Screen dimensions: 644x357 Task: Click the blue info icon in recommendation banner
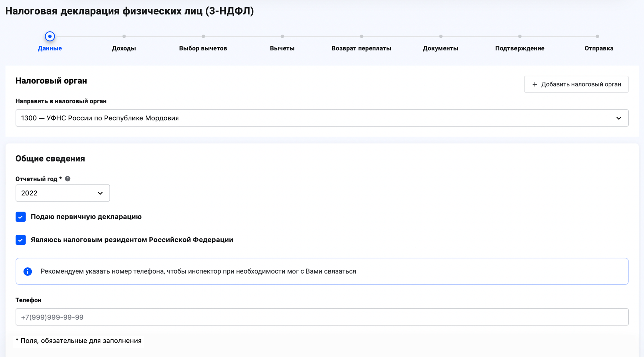(x=28, y=271)
